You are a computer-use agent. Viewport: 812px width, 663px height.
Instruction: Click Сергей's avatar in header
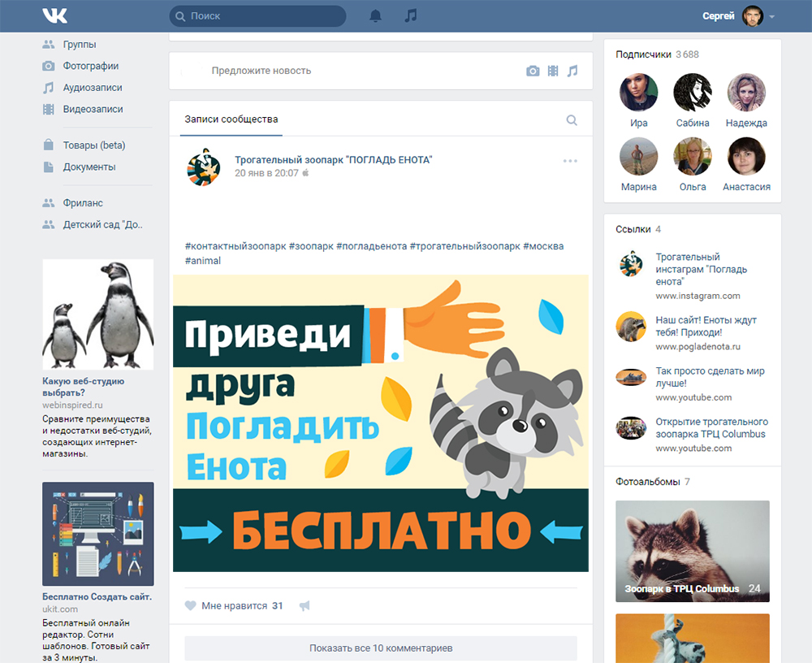753,16
